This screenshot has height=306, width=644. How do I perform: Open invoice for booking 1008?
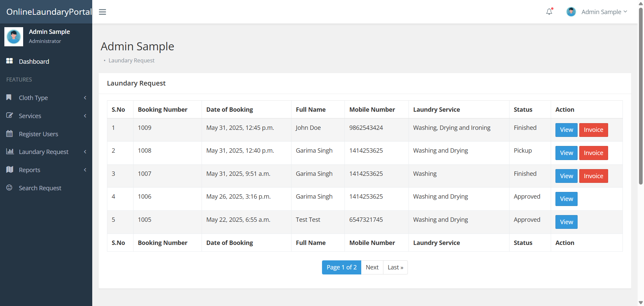pos(593,153)
